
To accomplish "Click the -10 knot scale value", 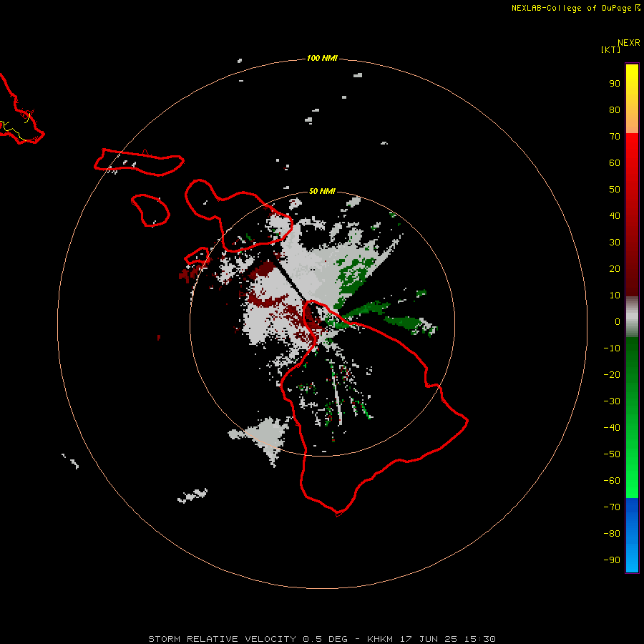I will pos(612,348).
